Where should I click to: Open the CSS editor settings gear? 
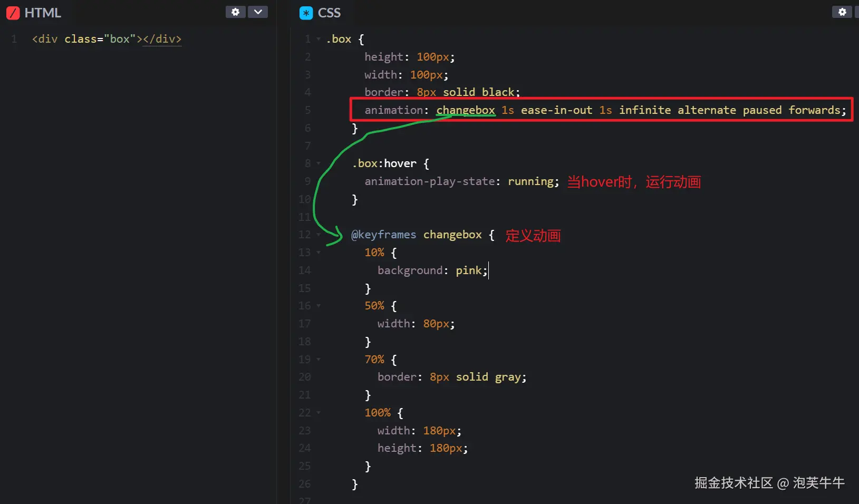pyautogui.click(x=842, y=12)
